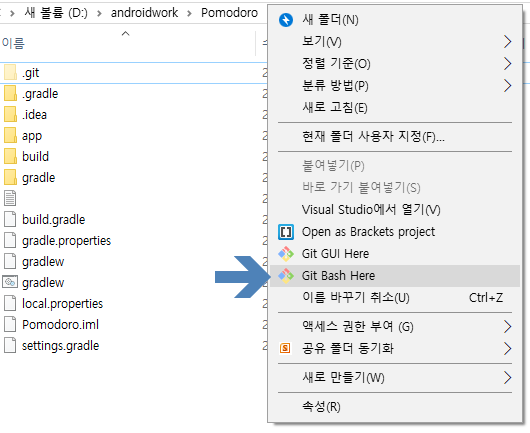Select the .git folder icon
530x433 pixels.
(x=10, y=72)
